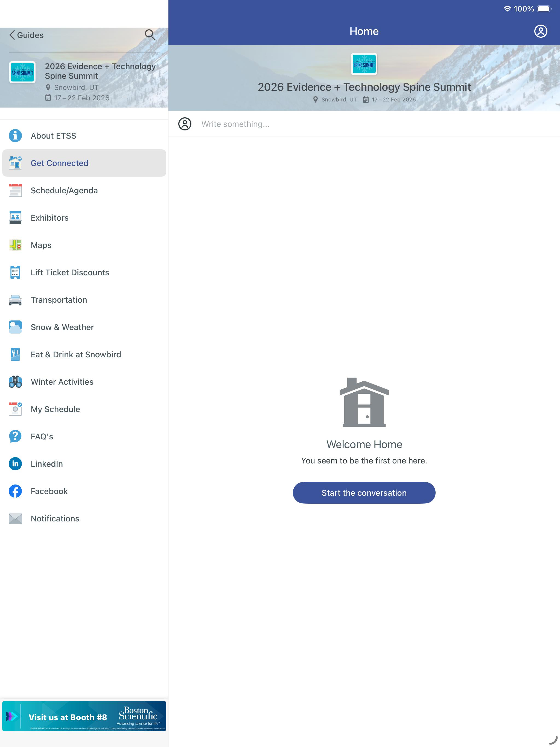Open Winter Activities page
Viewport: 560px width, 747px height.
tap(84, 382)
